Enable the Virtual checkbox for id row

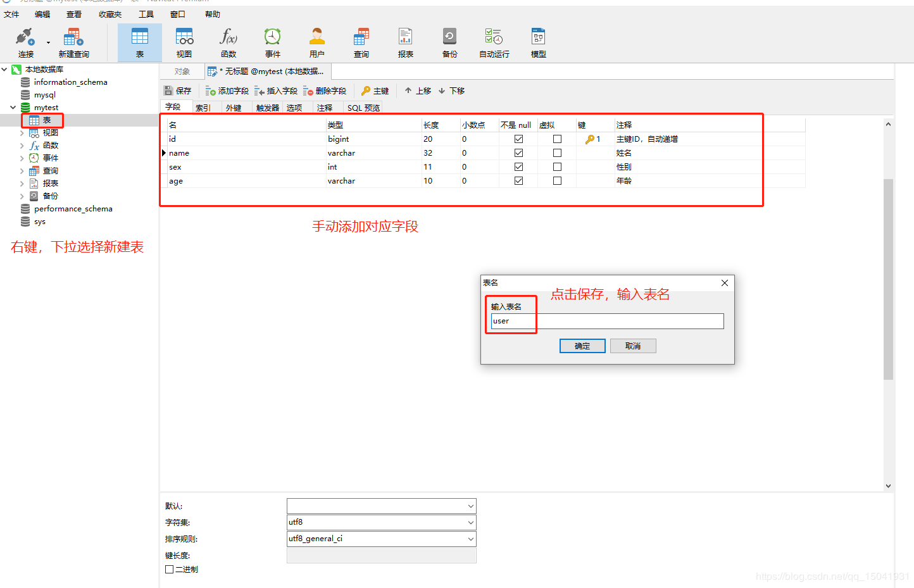click(557, 139)
